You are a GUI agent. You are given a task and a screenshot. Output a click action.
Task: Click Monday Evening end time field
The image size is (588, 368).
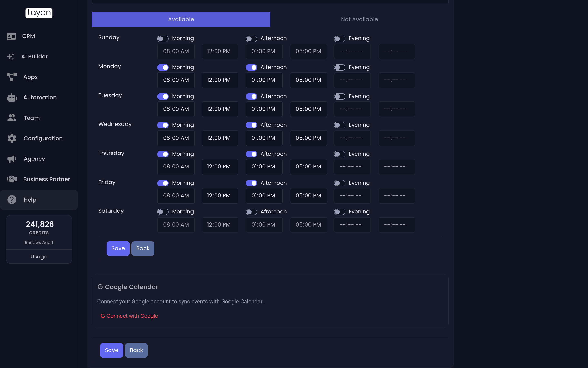point(396,80)
